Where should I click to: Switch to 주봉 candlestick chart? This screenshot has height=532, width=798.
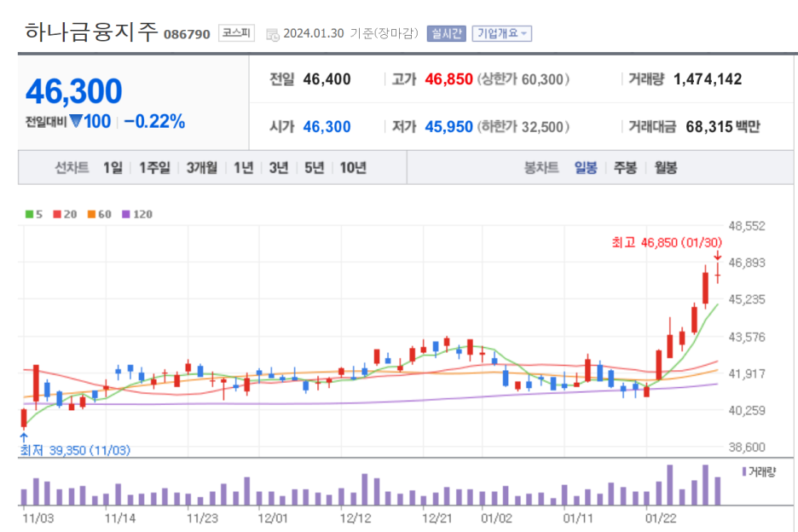[625, 167]
